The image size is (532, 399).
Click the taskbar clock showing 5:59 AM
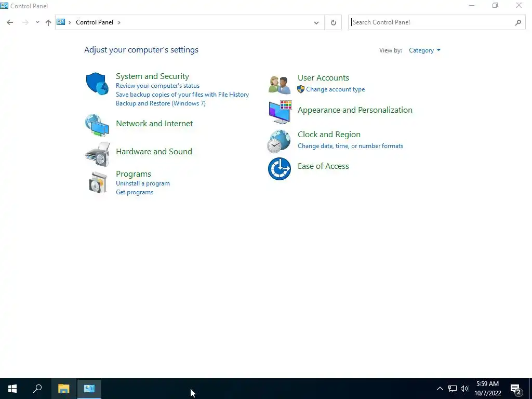[x=487, y=389]
